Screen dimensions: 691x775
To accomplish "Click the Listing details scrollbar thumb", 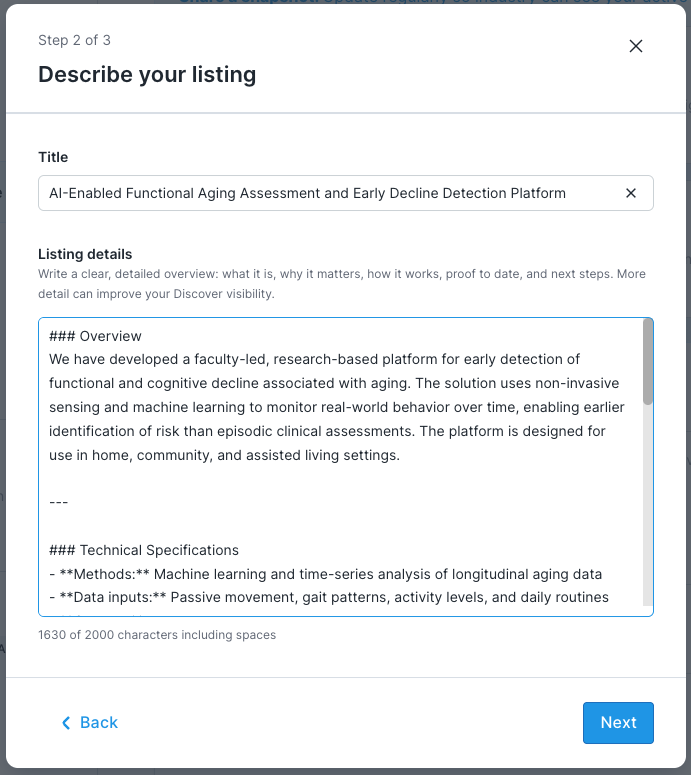I will coord(648,362).
